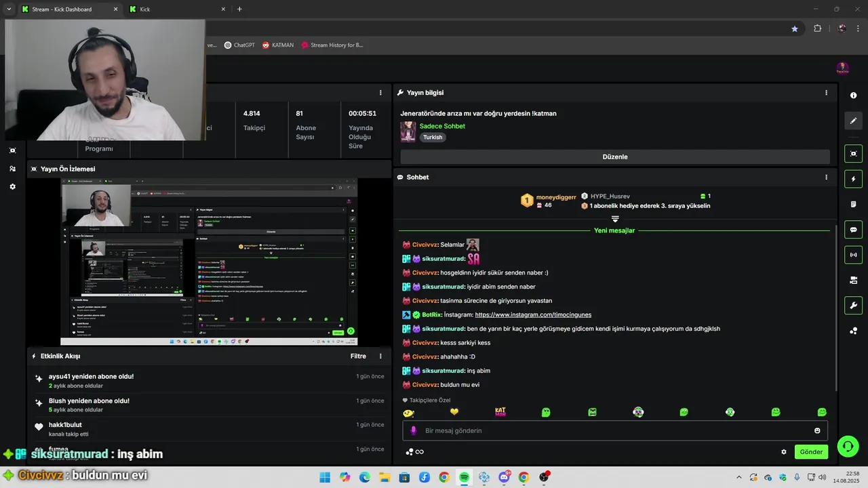
Task: Click the Sadece Sohbet category link
Action: tap(442, 126)
